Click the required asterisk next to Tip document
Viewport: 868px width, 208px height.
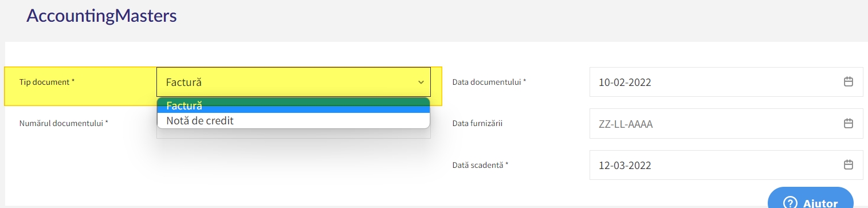click(x=73, y=81)
